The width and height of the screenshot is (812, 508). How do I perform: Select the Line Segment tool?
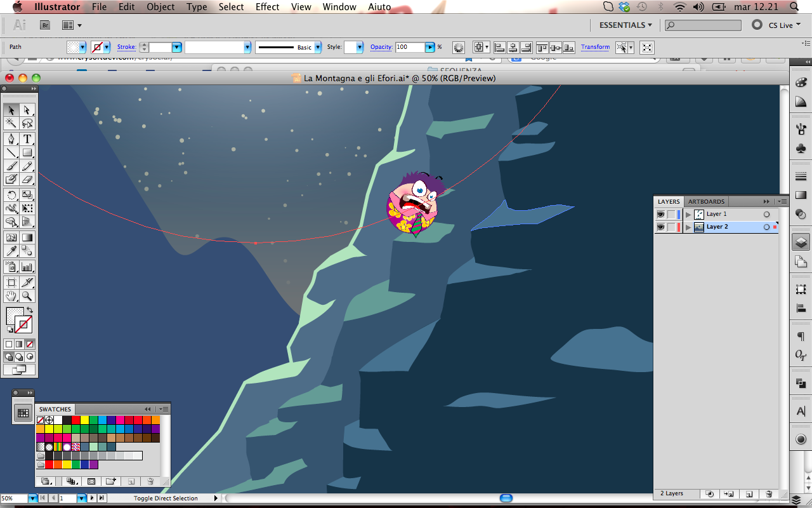click(x=11, y=152)
